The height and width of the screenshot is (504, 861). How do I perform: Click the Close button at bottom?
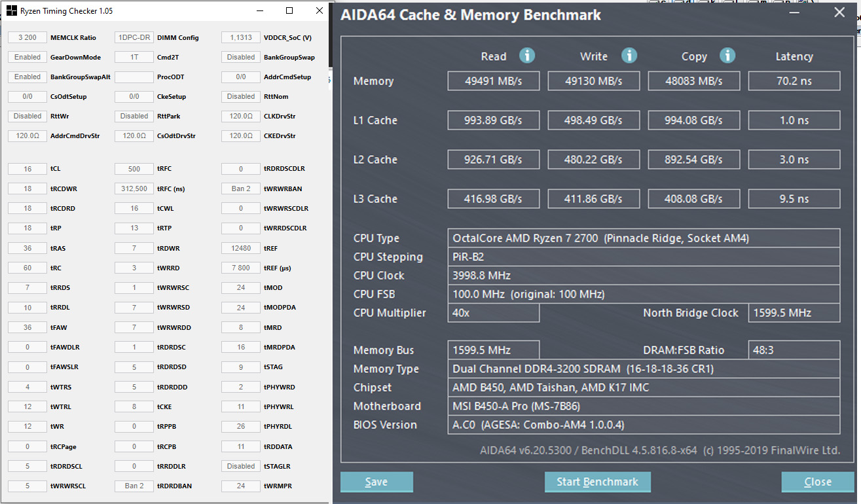click(x=818, y=482)
